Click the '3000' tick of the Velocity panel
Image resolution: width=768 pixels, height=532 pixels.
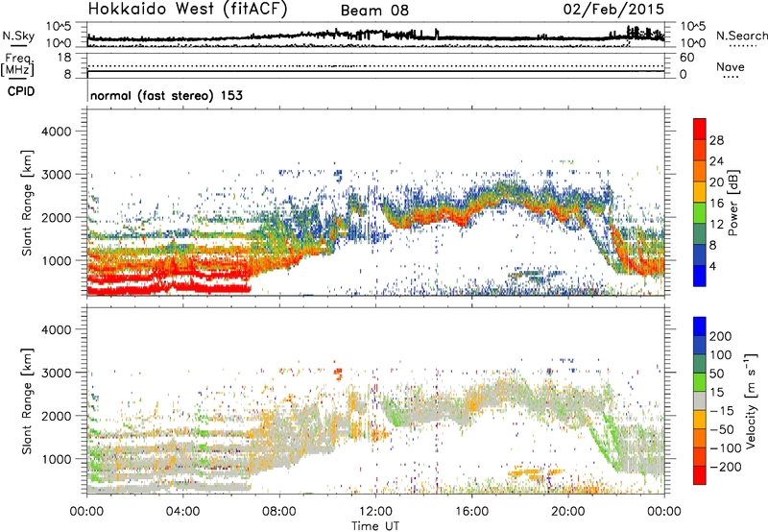click(56, 374)
